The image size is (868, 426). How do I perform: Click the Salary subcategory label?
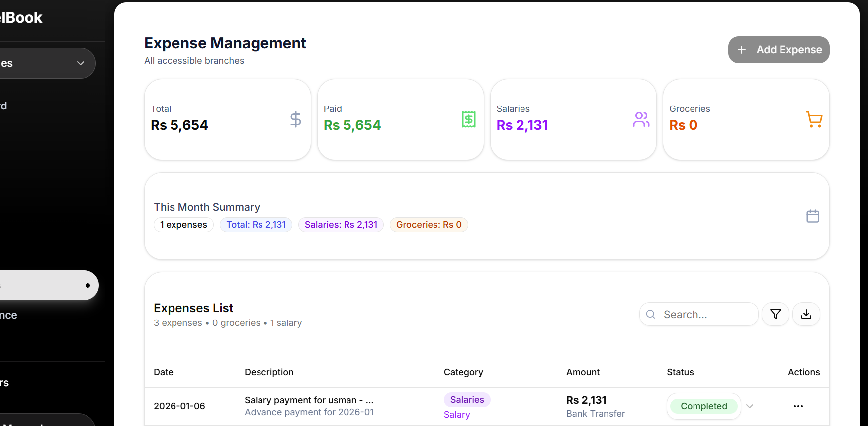[x=457, y=415]
